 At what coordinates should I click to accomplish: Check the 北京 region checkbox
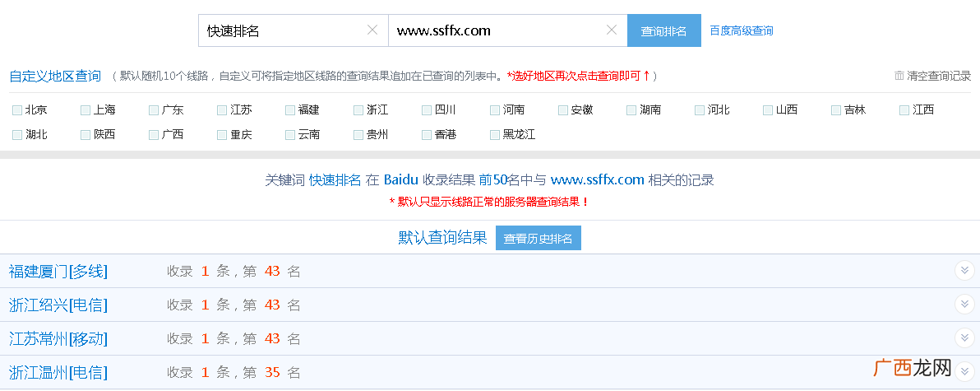17,111
